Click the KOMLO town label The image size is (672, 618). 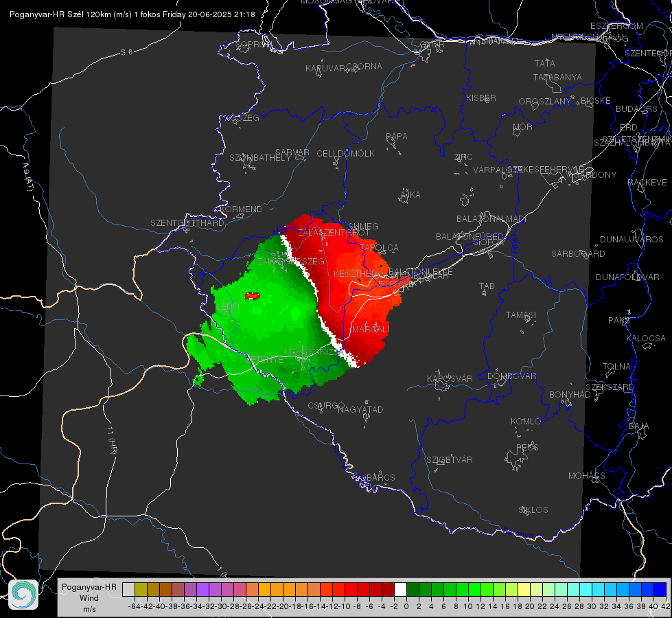526,422
